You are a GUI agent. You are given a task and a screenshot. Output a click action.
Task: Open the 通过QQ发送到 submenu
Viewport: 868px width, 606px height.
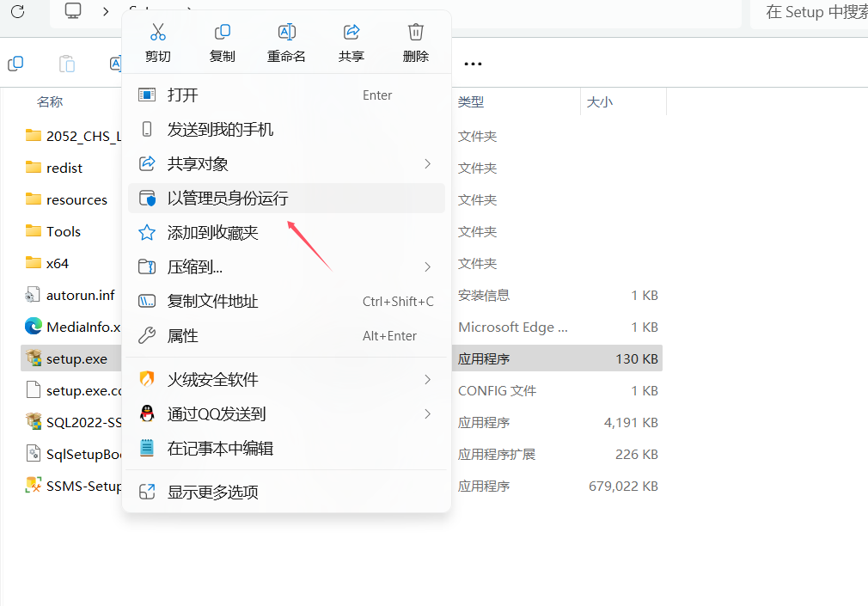pyautogui.click(x=427, y=413)
